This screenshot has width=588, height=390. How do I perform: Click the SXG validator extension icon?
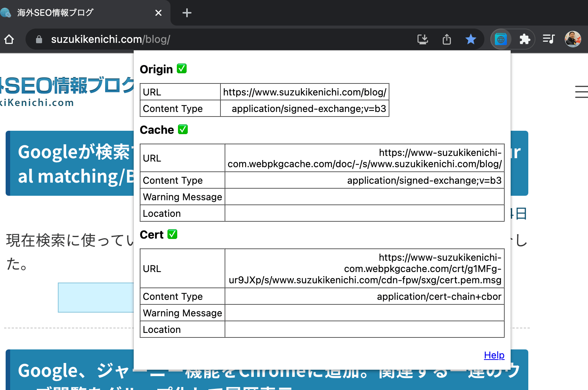click(501, 39)
